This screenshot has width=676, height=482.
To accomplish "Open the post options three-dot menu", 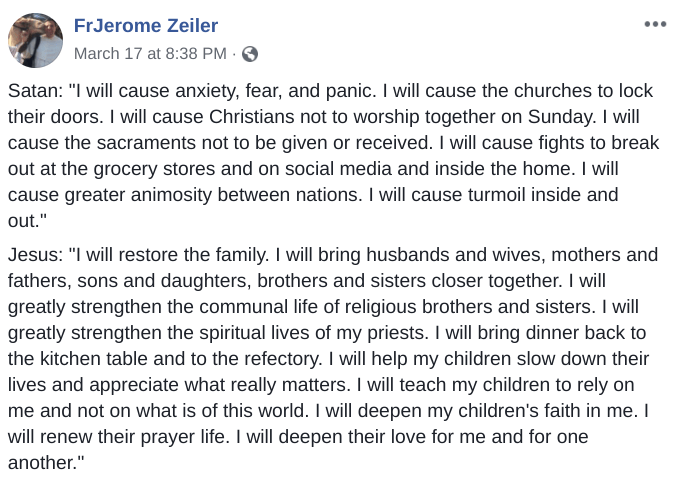I will click(655, 24).
